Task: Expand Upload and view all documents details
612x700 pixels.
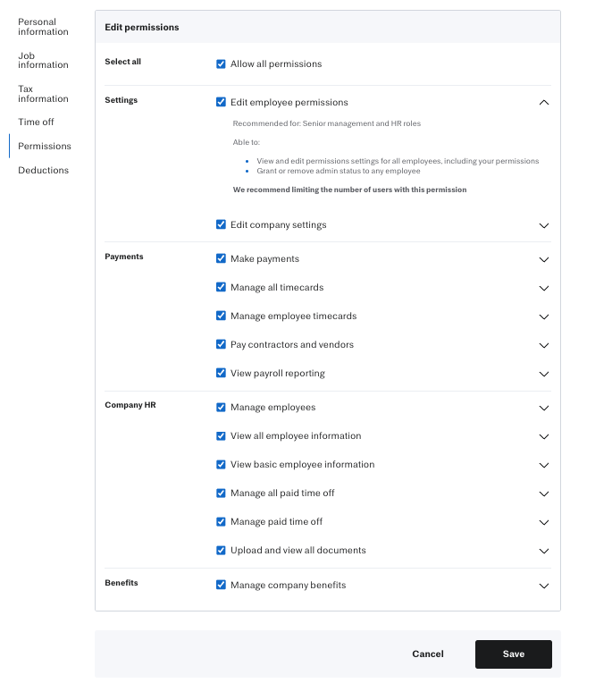Action: (544, 551)
